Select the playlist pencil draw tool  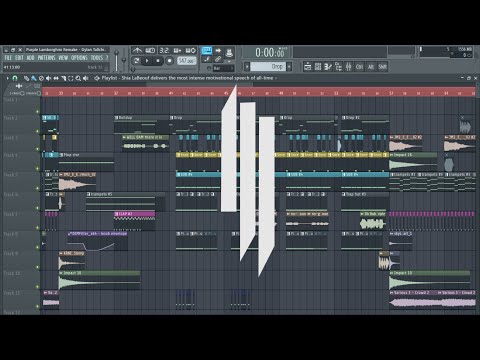[x=26, y=78]
